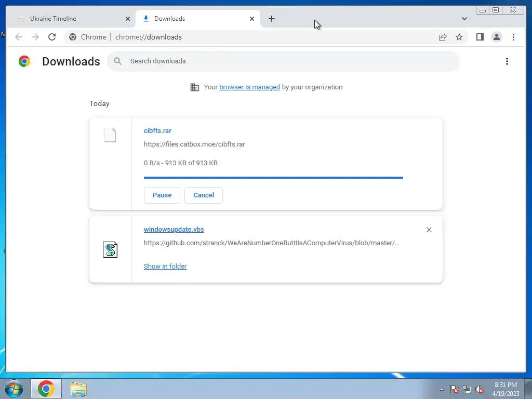
Task: Open Chrome's three-dot main menu
Action: 513,37
